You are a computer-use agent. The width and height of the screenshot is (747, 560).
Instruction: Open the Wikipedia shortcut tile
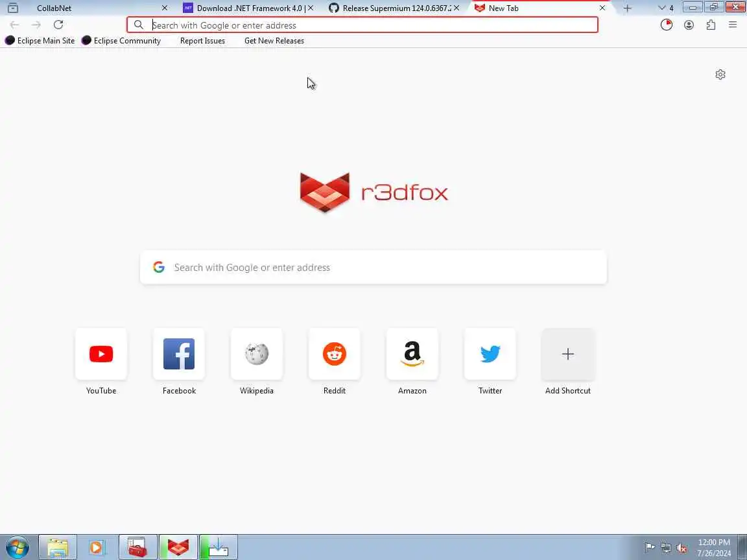click(257, 354)
